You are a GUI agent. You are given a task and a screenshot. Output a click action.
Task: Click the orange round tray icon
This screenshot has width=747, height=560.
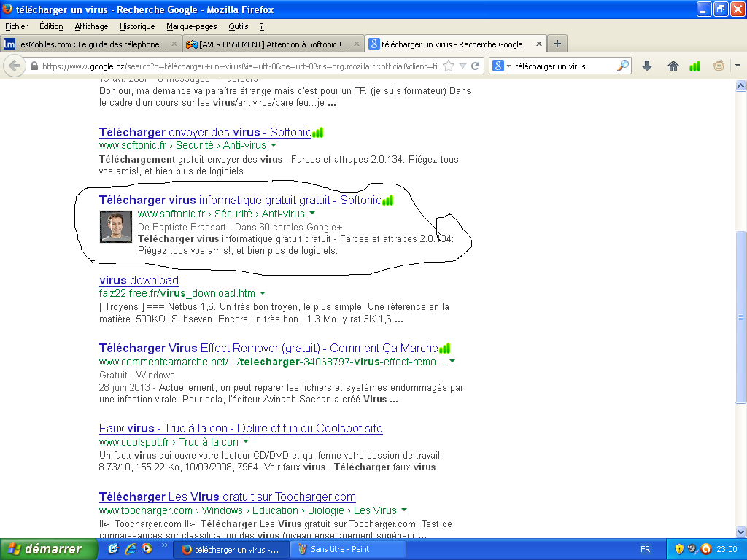click(706, 549)
